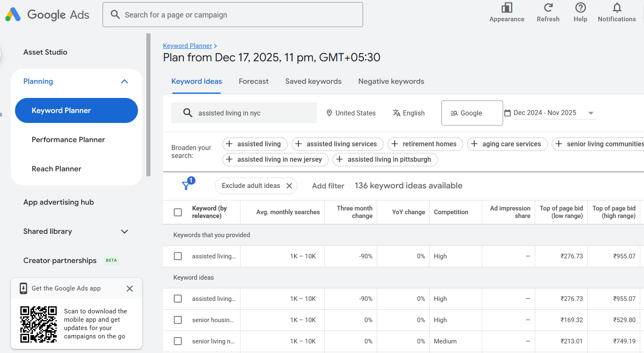Sort by Ad impression share column

tap(510, 212)
